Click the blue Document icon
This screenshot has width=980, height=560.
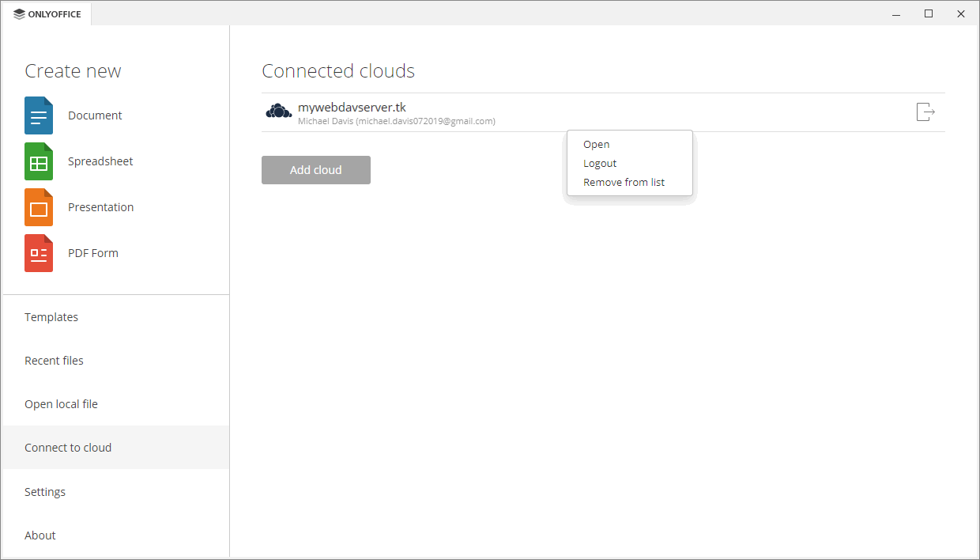pos(38,115)
